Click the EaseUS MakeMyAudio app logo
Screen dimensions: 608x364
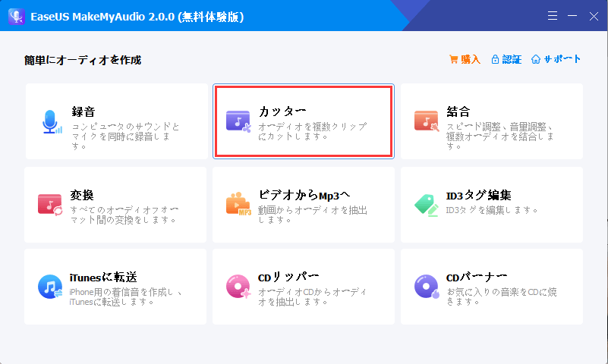click(16, 16)
